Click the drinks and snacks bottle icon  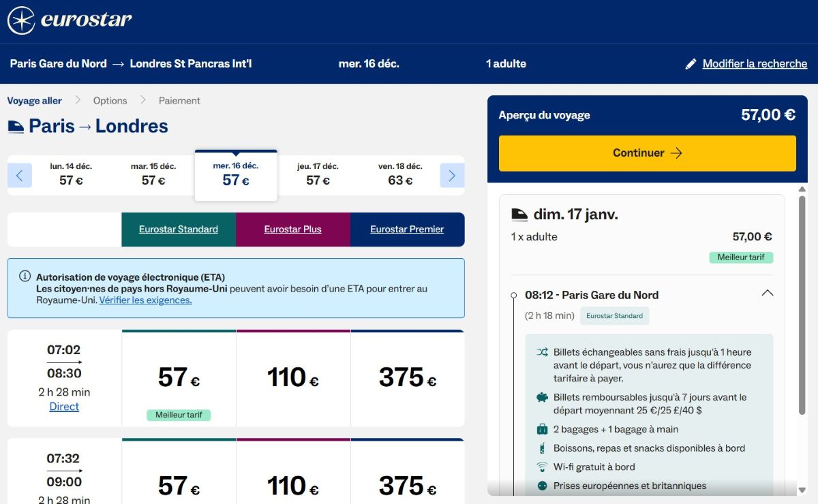[x=542, y=448]
